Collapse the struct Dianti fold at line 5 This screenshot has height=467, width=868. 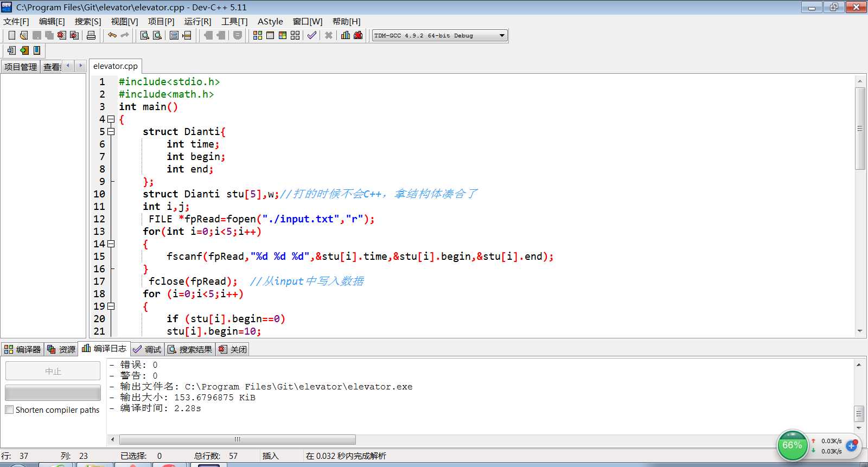[111, 132]
